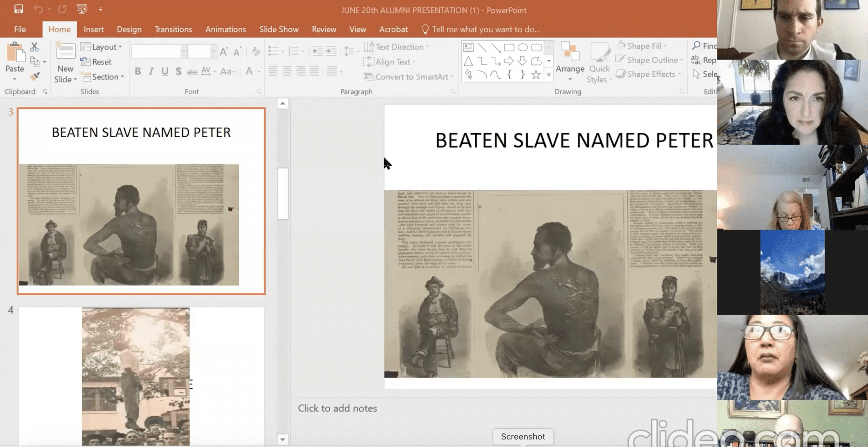The height and width of the screenshot is (447, 868).
Task: Click the Bullets list icon
Action: tap(273, 51)
